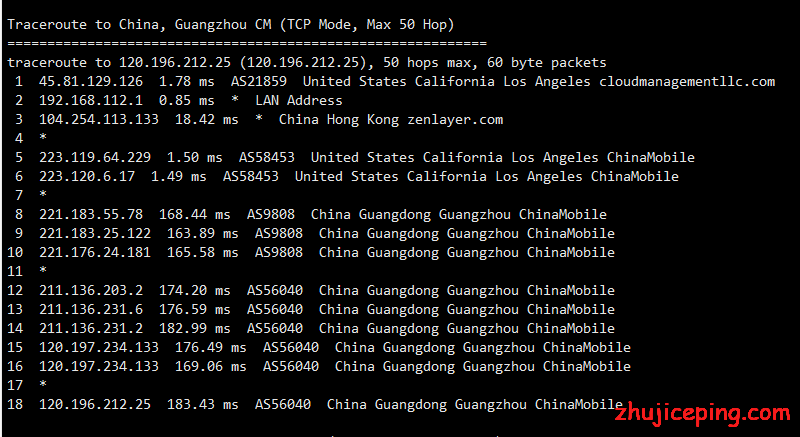Screen dimensions: 800x437
Task: Select the asterisk on hop 4
Action: point(43,138)
